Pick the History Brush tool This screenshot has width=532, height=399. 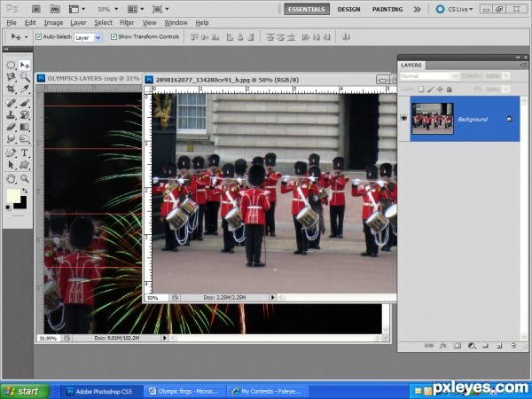25,115
